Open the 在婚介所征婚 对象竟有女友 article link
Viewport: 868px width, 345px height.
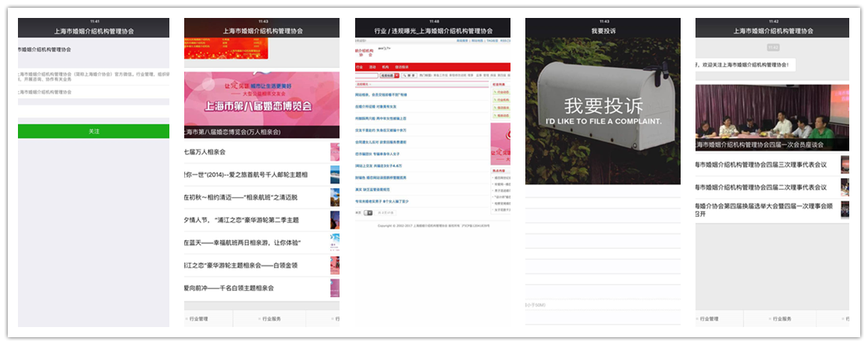pos(376,106)
